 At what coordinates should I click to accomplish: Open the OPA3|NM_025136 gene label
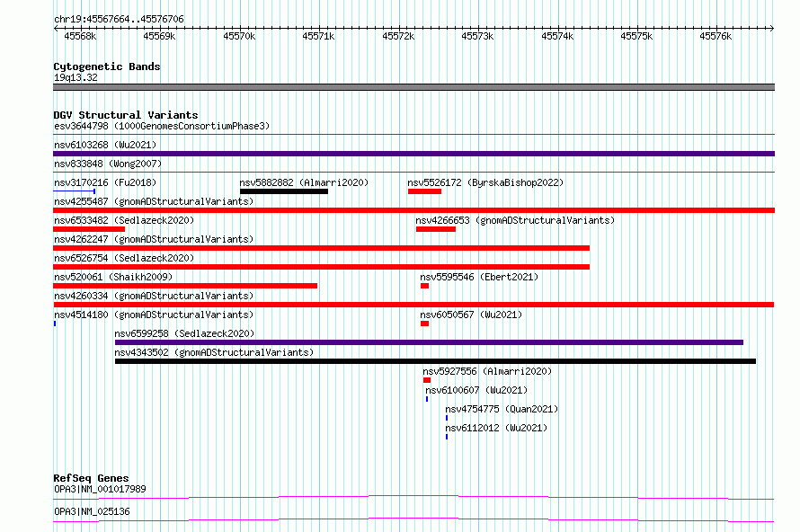pos(92,511)
